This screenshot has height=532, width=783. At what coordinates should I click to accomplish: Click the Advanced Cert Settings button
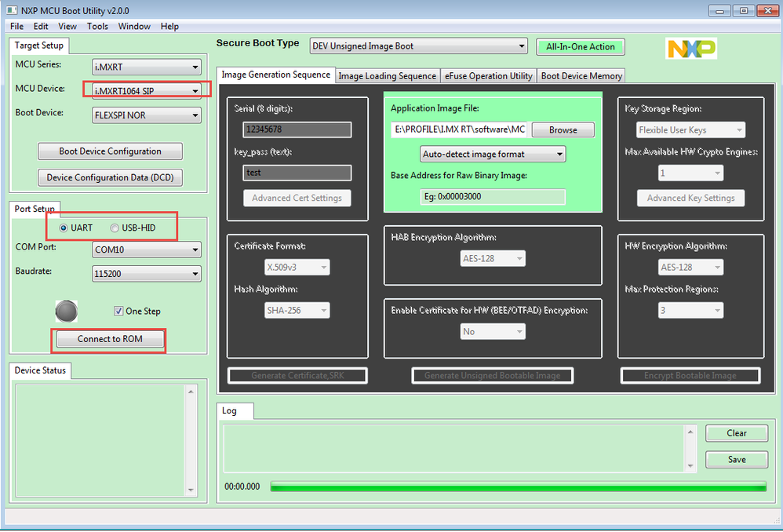pos(297,198)
